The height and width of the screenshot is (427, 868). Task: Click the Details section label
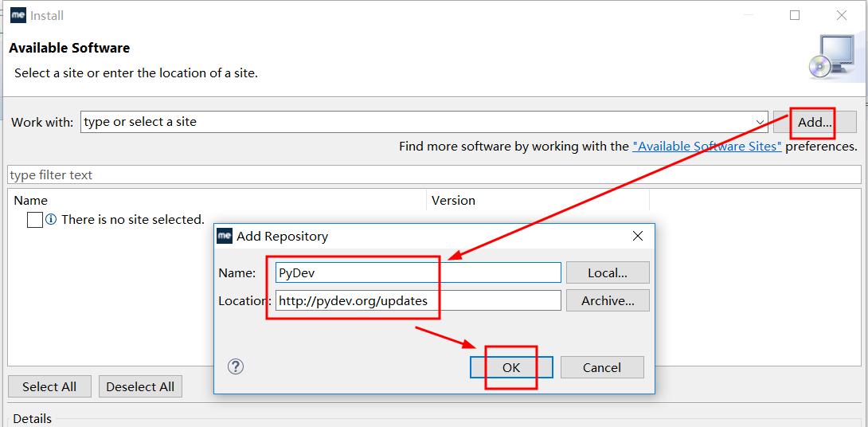click(32, 419)
